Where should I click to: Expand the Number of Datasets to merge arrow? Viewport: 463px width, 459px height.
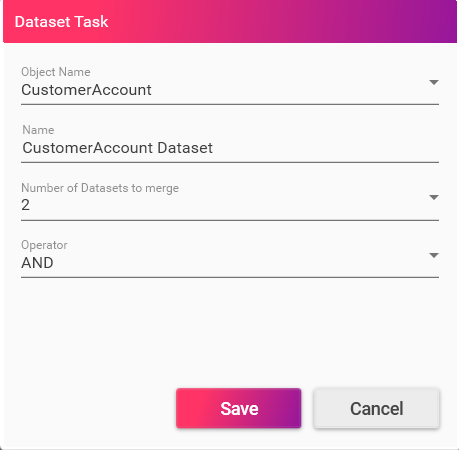point(433,197)
